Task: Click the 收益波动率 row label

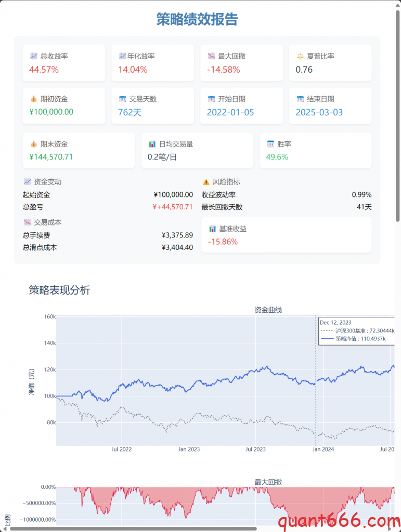Action: 218,195
